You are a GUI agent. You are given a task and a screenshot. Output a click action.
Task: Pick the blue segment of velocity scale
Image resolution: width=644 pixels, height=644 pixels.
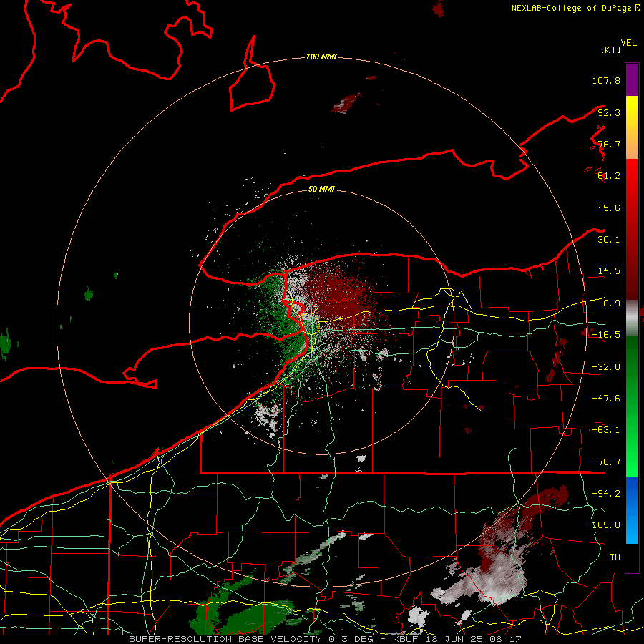tap(632, 510)
